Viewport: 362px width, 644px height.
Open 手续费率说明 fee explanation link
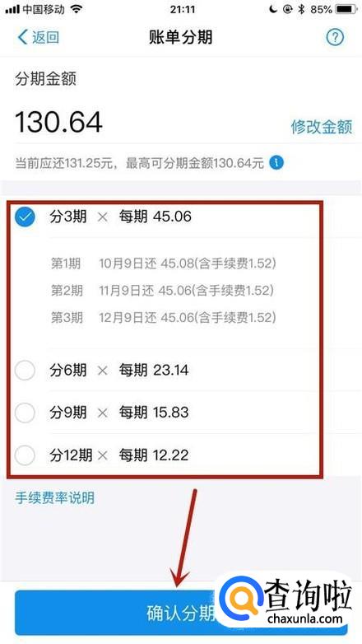55,497
